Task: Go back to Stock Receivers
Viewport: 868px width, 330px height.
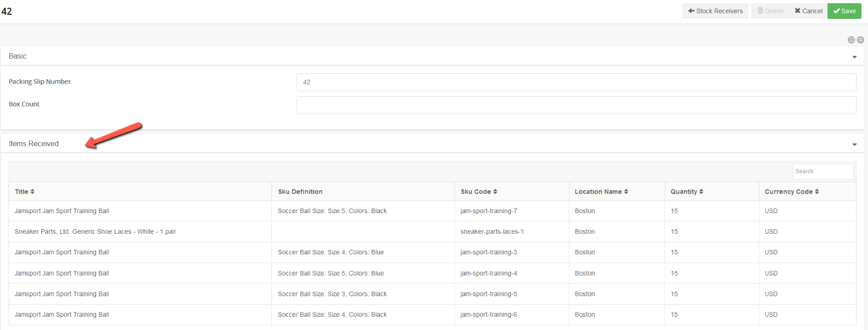Action: 715,11
